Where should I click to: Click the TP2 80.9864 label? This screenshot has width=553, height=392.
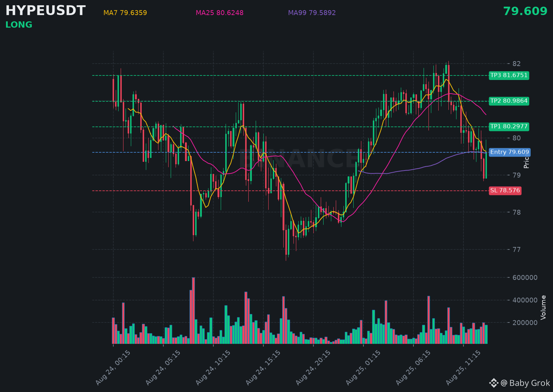tap(509, 101)
